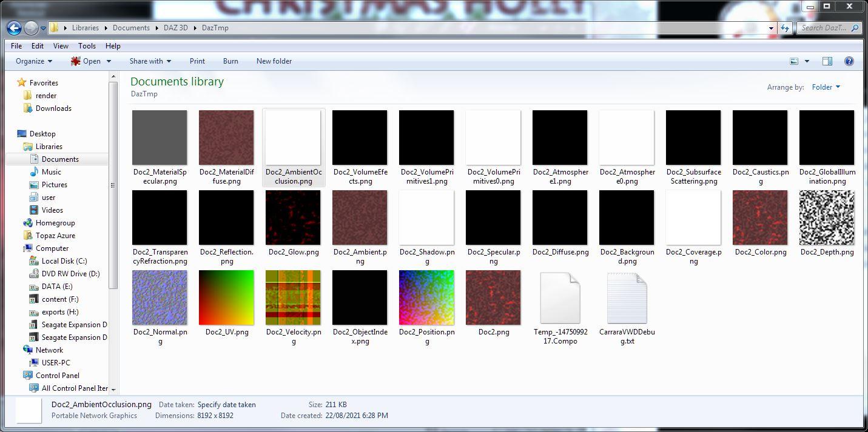Open the Edit menu
This screenshot has width=868, height=432.
[38, 46]
